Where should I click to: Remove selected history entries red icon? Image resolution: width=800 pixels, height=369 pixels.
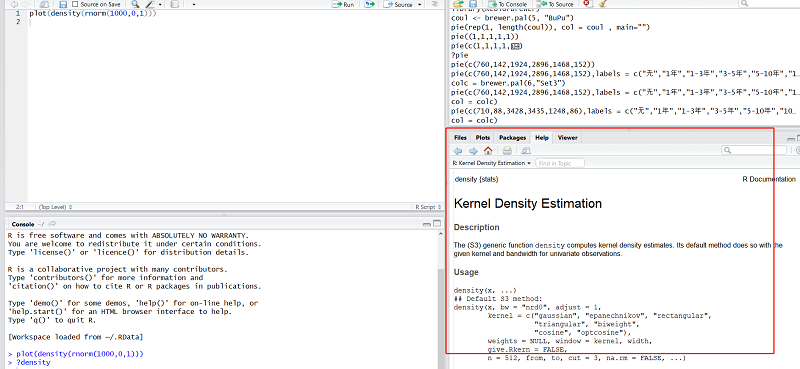(587, 4)
